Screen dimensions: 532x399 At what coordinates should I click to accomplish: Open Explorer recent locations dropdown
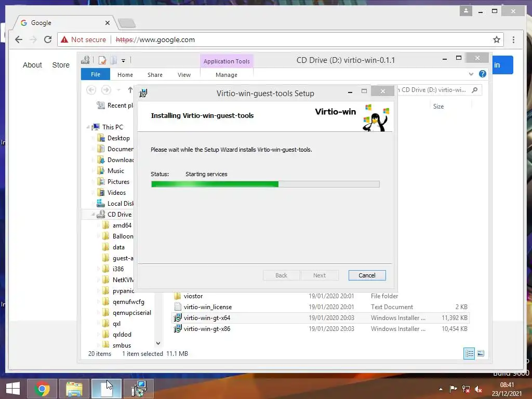118,90
